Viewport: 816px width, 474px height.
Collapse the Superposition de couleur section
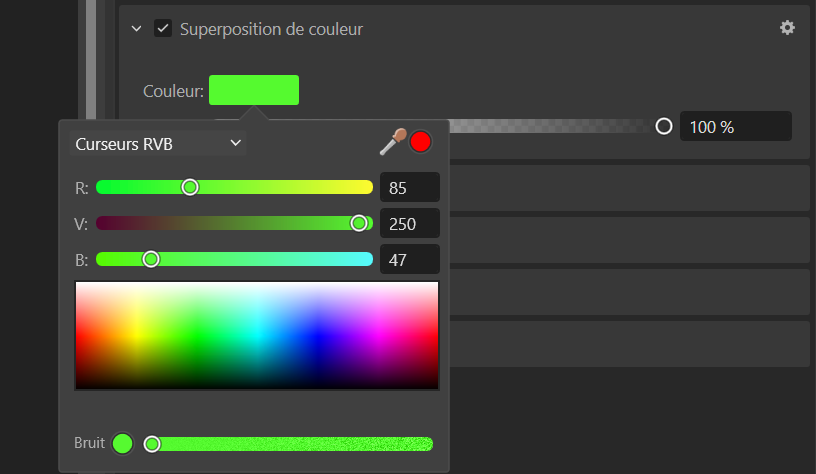click(136, 29)
